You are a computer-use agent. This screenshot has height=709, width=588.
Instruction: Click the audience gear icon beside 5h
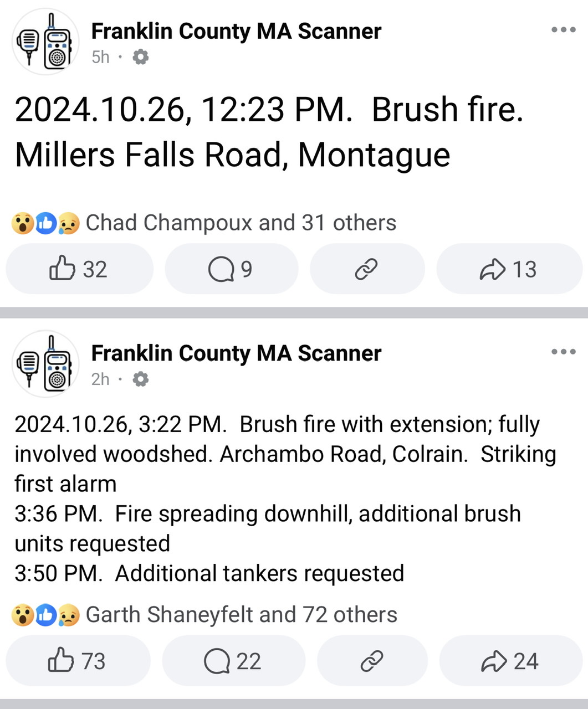(141, 57)
